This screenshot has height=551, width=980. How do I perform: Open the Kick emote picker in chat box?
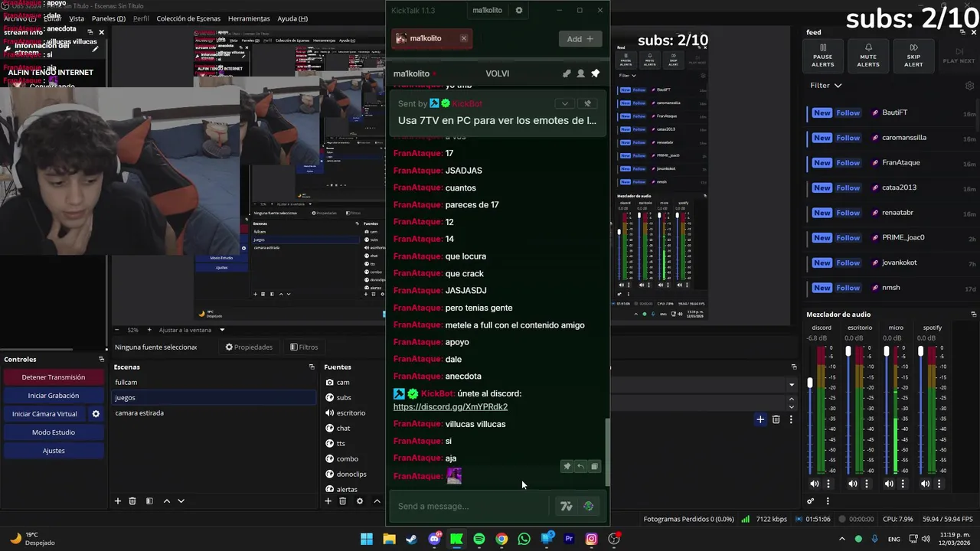(588, 506)
